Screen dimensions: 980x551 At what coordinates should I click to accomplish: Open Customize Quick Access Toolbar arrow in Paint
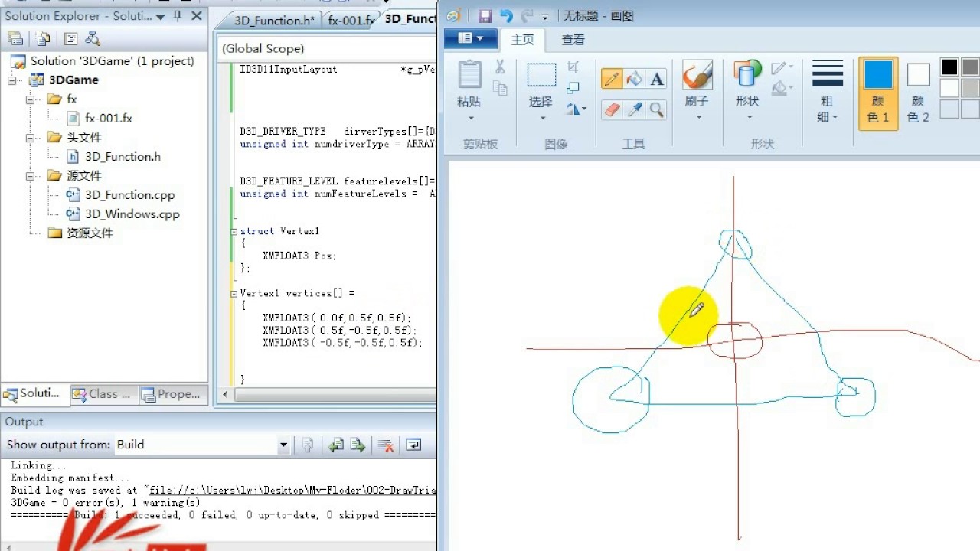[x=545, y=17]
